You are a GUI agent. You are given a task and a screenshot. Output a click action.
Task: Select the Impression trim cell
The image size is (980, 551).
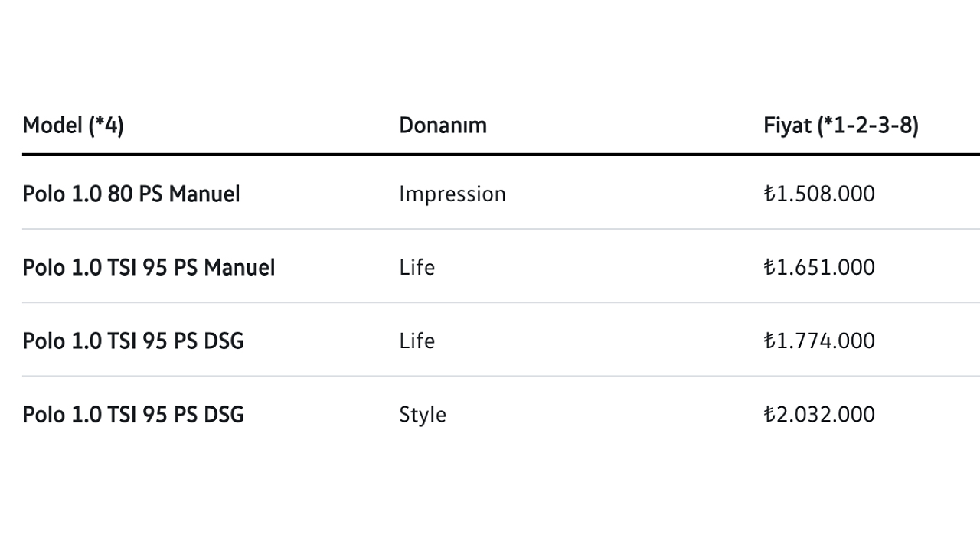point(452,194)
